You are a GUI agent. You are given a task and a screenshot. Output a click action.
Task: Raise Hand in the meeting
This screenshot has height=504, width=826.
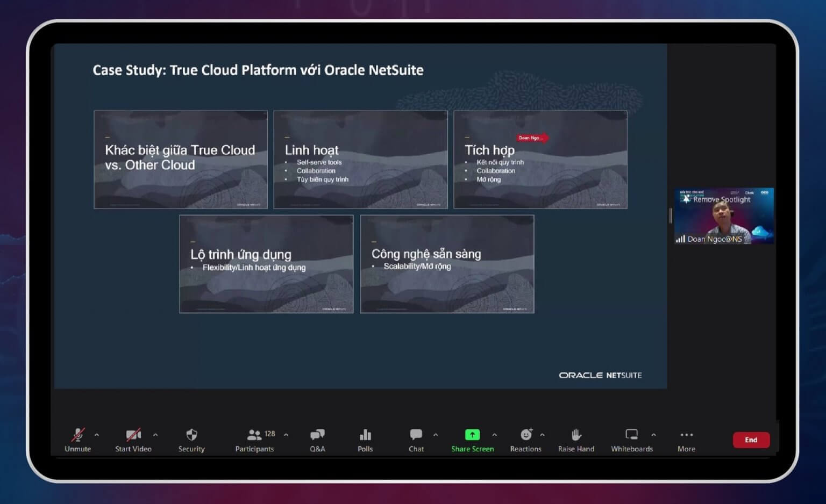(576, 440)
